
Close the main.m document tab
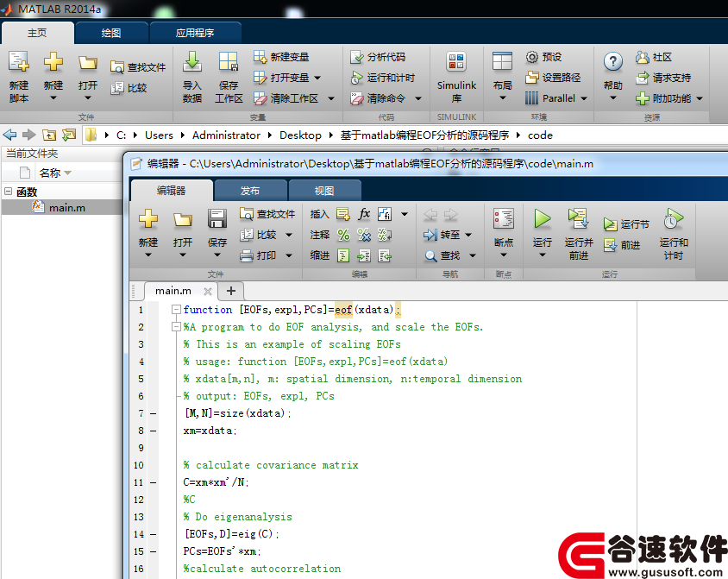click(x=208, y=291)
